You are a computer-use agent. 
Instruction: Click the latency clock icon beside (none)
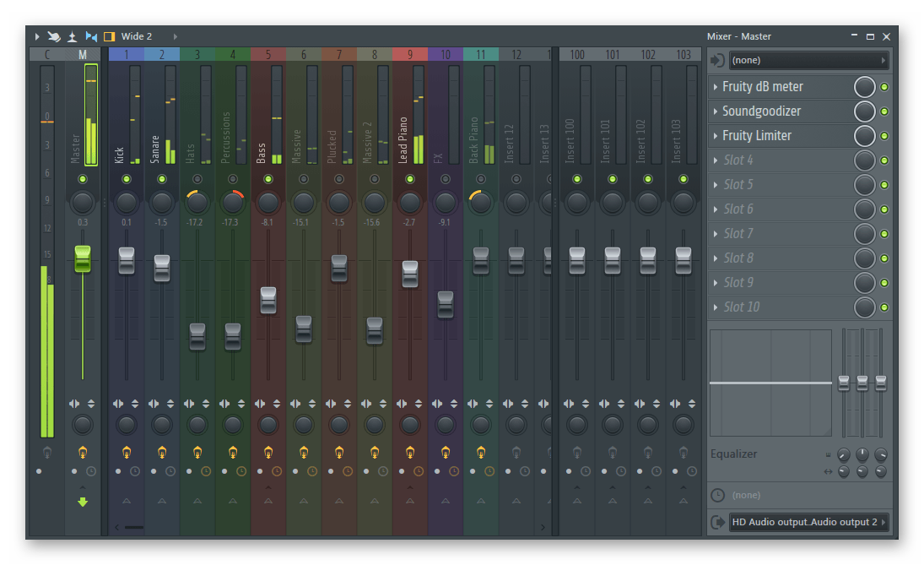point(717,495)
